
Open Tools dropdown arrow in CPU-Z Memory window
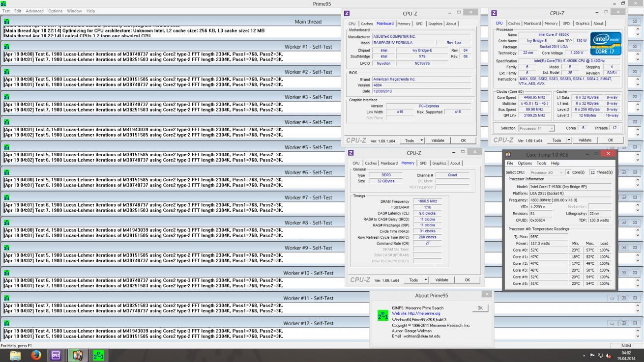pyautogui.click(x=426, y=280)
